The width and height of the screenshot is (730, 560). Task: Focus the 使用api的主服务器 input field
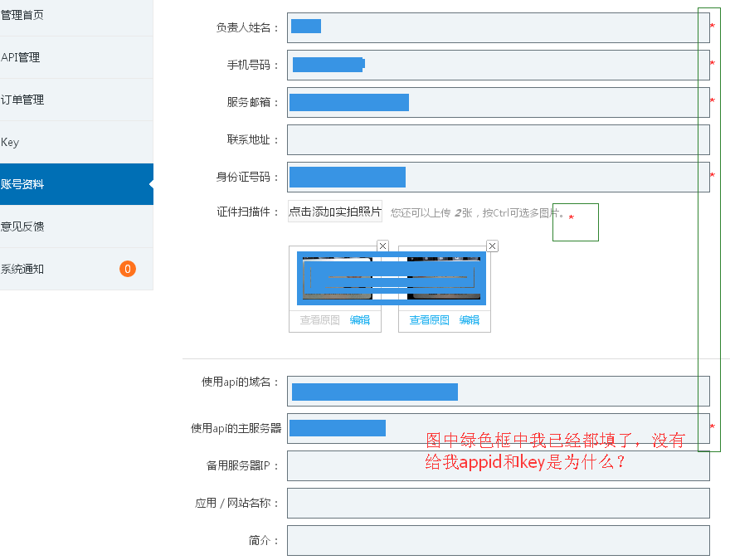click(x=499, y=428)
